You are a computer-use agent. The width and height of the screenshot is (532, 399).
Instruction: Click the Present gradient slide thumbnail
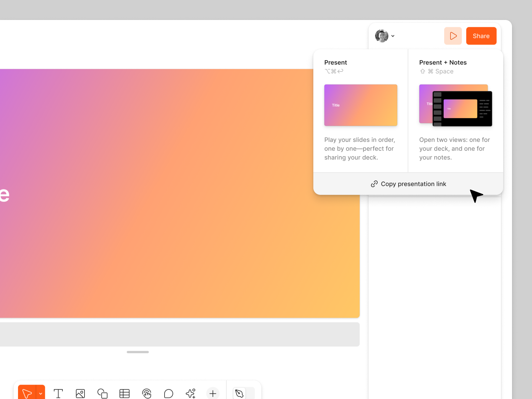tap(360, 105)
